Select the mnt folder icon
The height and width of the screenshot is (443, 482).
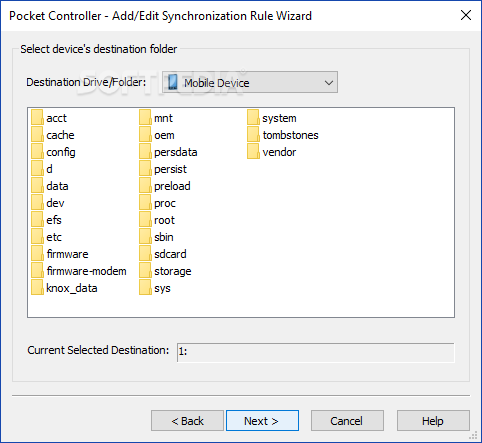[145, 118]
